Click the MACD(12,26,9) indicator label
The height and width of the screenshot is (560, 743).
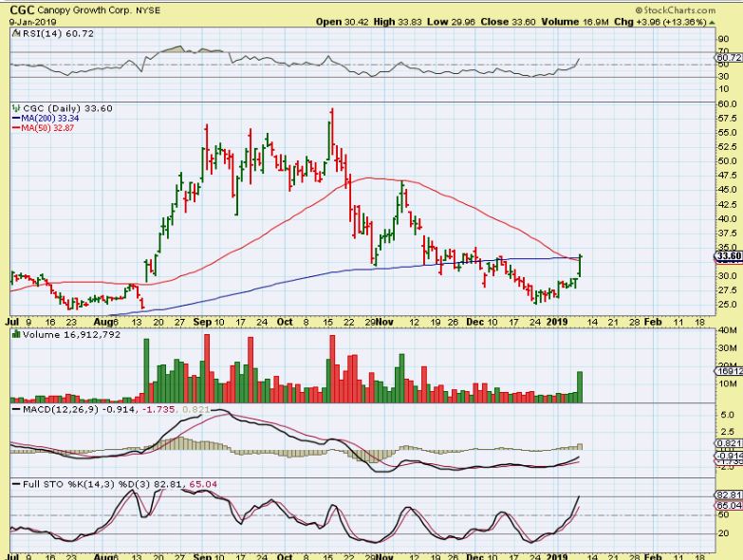pyautogui.click(x=60, y=409)
